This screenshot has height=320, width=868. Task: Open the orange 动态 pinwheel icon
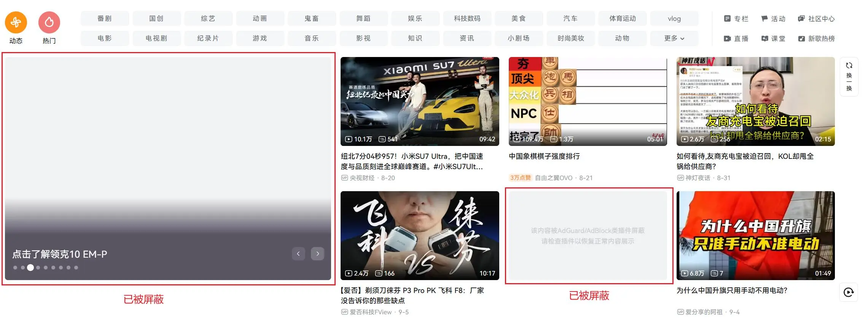tap(16, 22)
